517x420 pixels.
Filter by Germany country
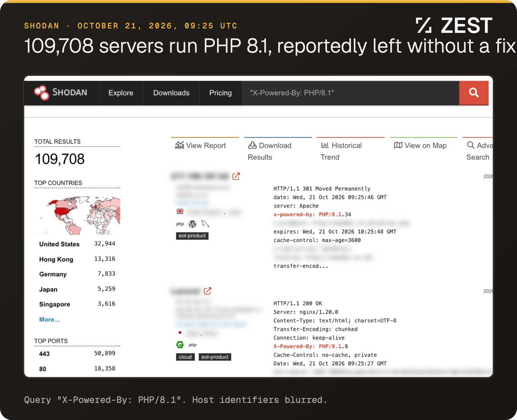coord(53,274)
